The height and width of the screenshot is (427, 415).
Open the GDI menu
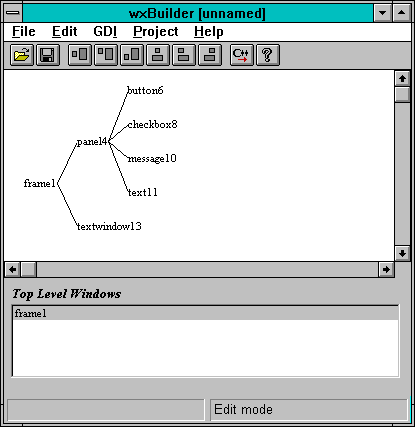[105, 32]
